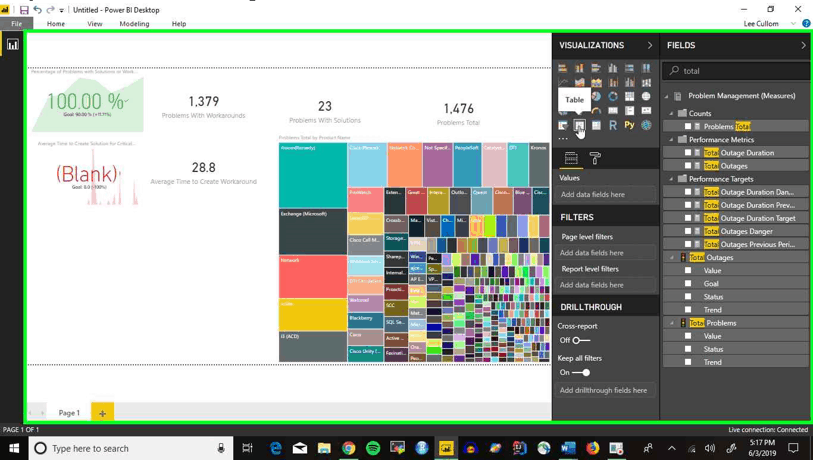This screenshot has height=462, width=814.
Task: Add a new page with the plus button
Action: [x=102, y=413]
